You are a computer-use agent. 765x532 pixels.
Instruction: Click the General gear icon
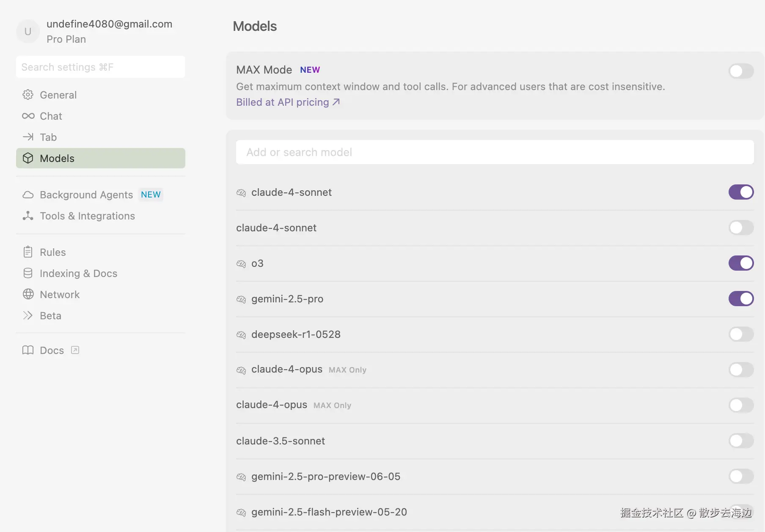click(28, 95)
